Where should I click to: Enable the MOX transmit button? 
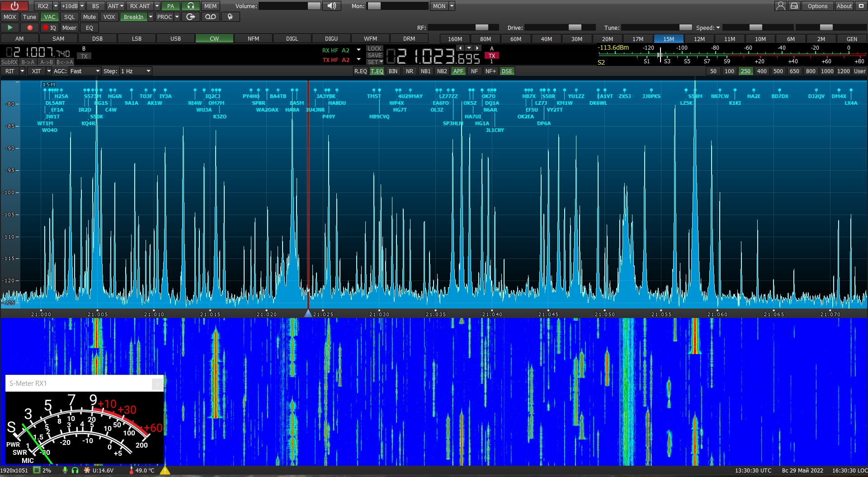point(10,17)
